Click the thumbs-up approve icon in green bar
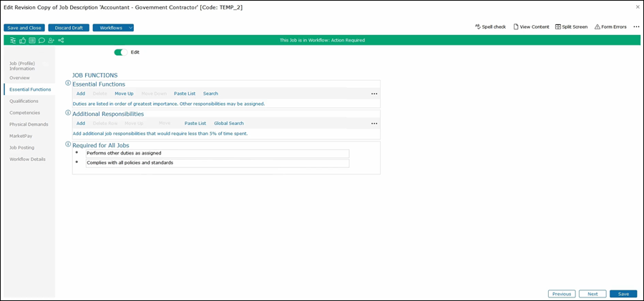Image resolution: width=644 pixels, height=301 pixels. (x=23, y=40)
